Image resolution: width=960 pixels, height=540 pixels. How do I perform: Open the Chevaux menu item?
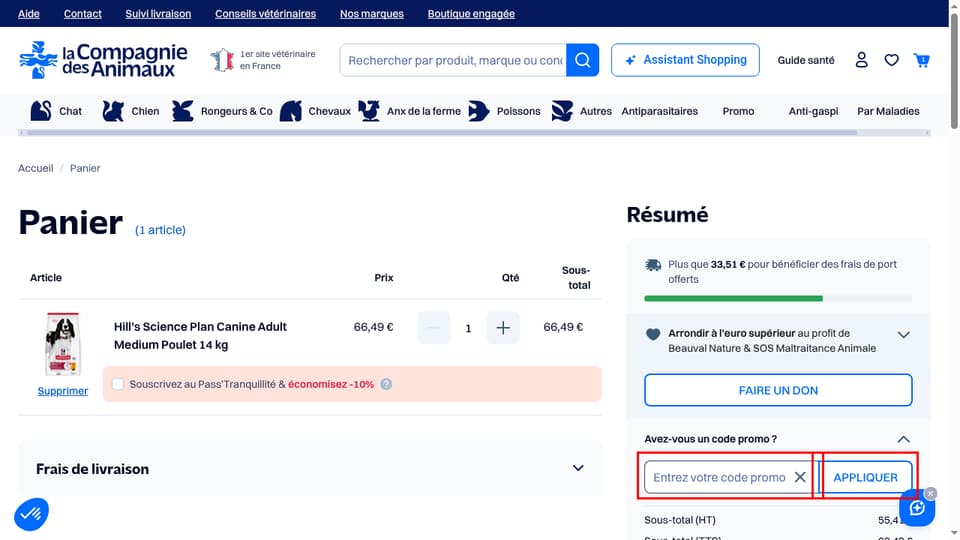pyautogui.click(x=329, y=111)
